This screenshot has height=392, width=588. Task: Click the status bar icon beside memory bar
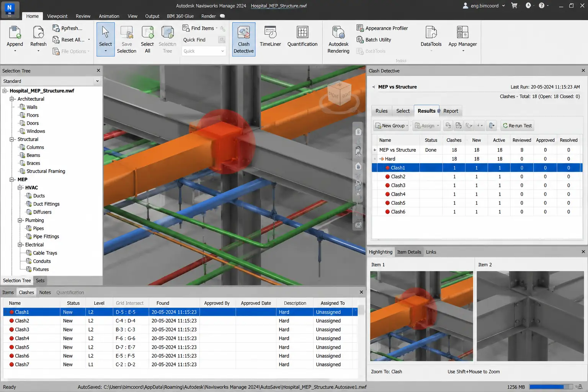pos(579,387)
